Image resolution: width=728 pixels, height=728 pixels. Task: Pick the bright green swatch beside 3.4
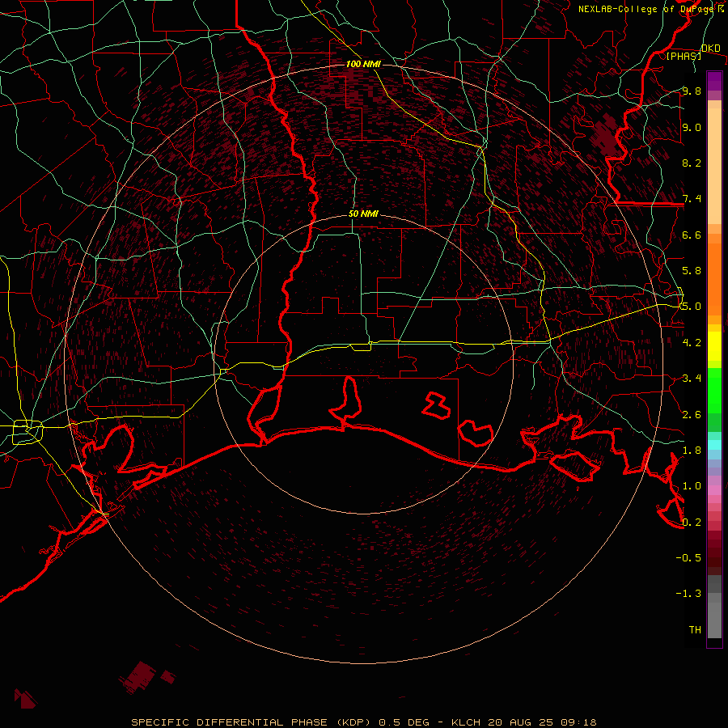(x=714, y=390)
